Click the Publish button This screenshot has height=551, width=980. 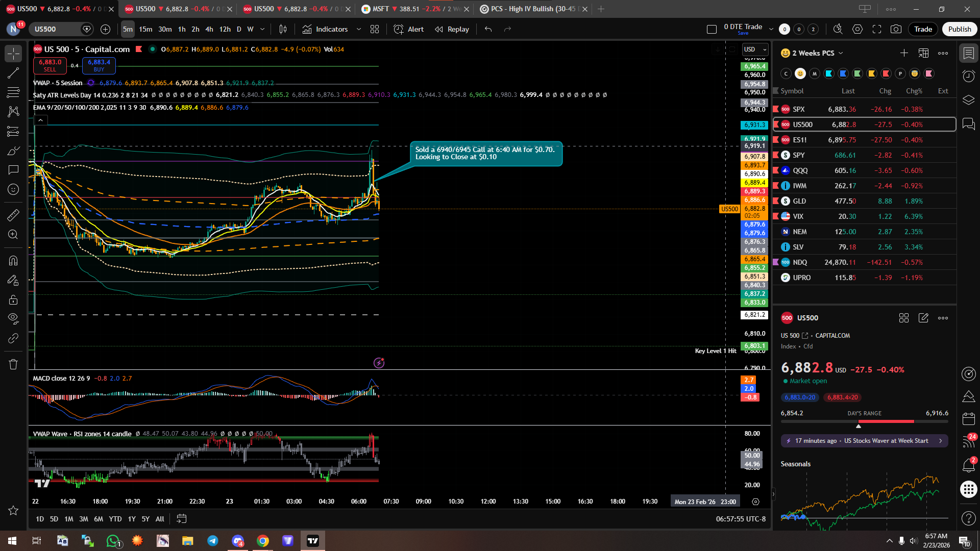[x=960, y=29]
